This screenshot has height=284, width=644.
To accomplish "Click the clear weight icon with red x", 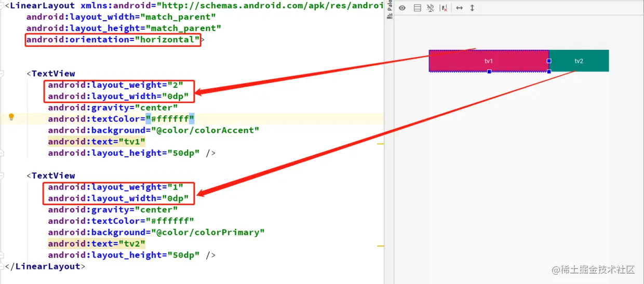I will pos(444,8).
